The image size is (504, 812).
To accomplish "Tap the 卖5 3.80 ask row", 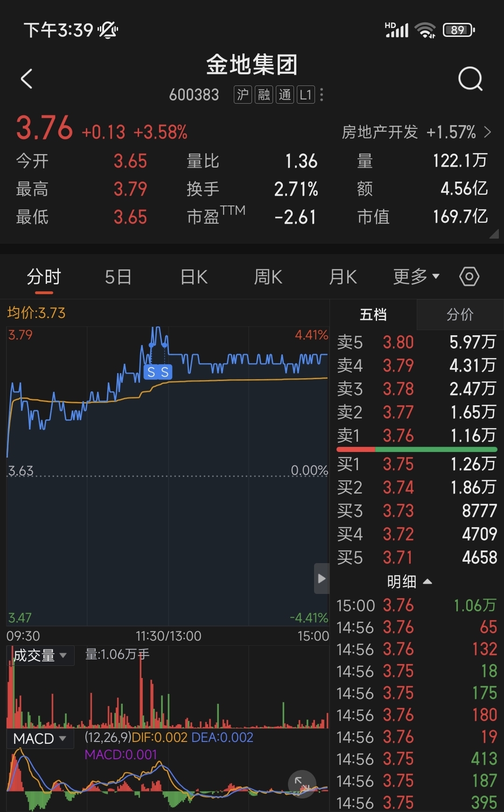I will (x=417, y=342).
